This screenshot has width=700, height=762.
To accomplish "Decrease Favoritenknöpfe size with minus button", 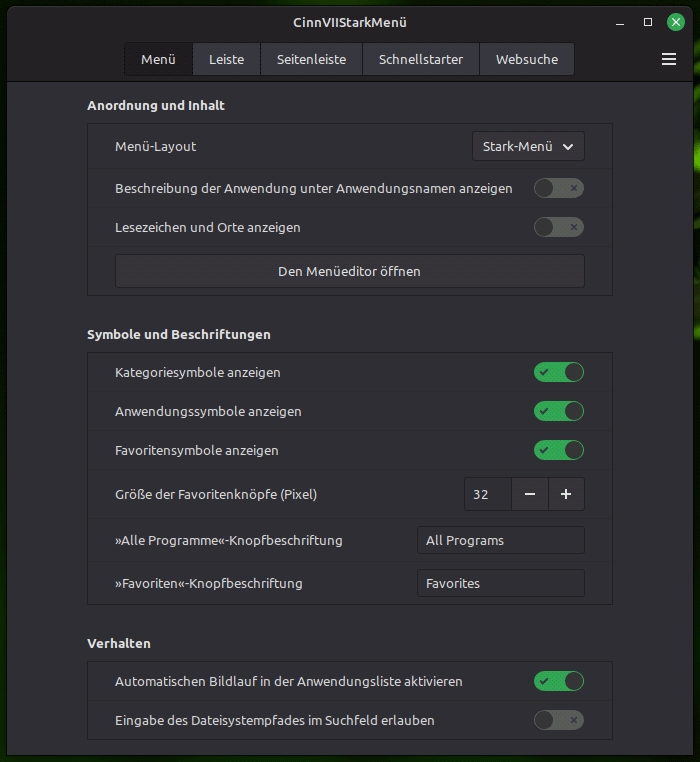I will [x=530, y=494].
